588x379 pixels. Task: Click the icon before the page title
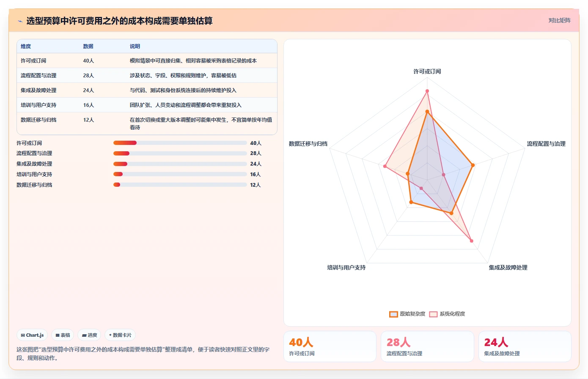20,21
